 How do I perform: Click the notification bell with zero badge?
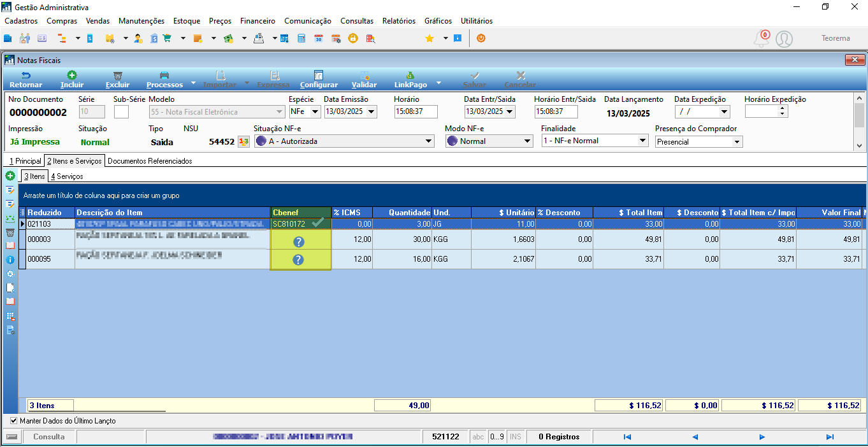click(762, 39)
